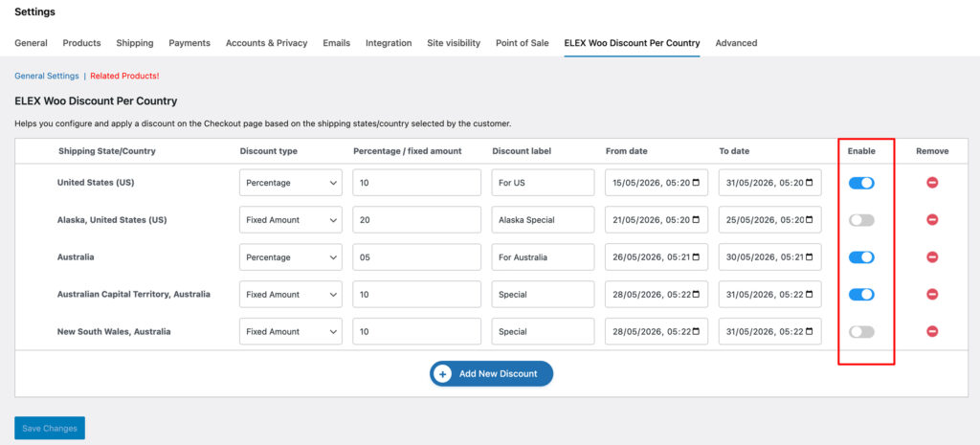Open the Point of Sale tab
Viewport: 980px width, 445px height.
(x=522, y=43)
